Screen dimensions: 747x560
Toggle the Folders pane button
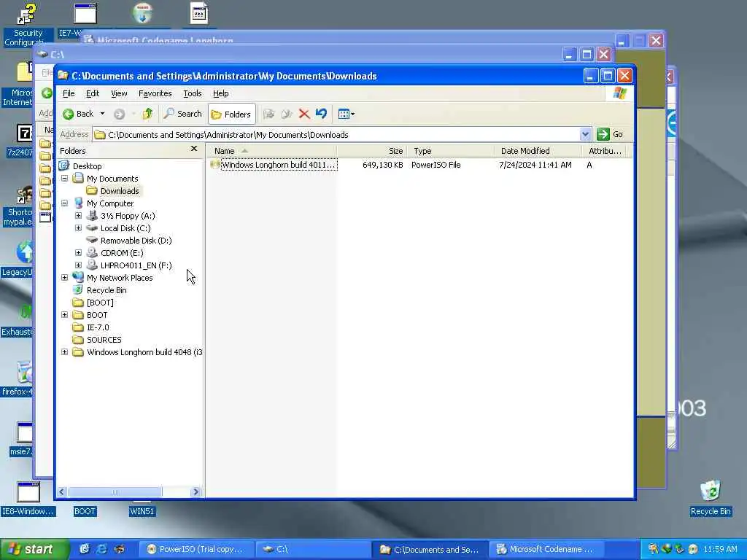tap(231, 114)
